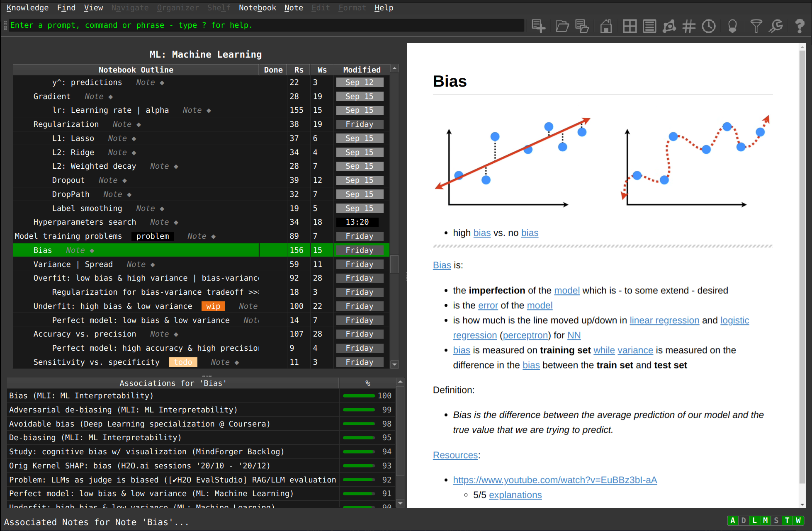This screenshot has width=812, height=531.
Task: Select the 'Regularization' note row
Action: 201,124
